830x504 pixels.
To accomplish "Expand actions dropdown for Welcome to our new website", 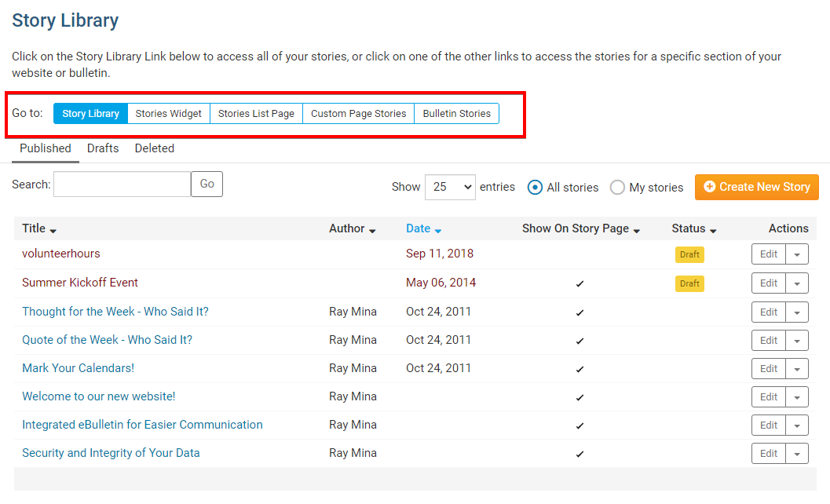I will [x=798, y=397].
